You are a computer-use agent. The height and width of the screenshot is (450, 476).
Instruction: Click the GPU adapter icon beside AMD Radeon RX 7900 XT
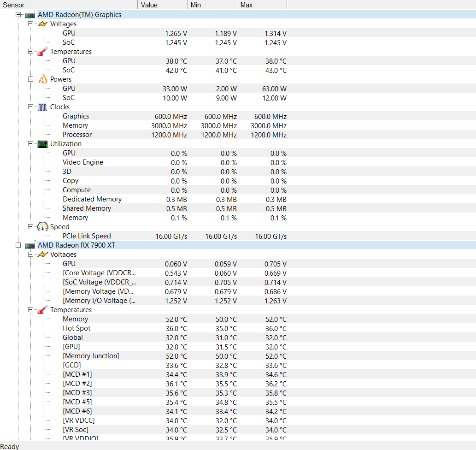[x=29, y=245]
